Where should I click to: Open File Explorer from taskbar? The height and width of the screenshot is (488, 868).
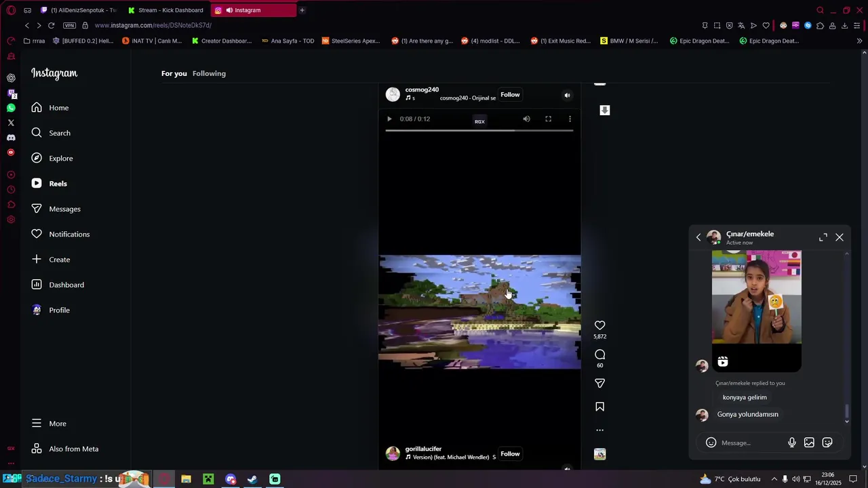[x=186, y=479]
